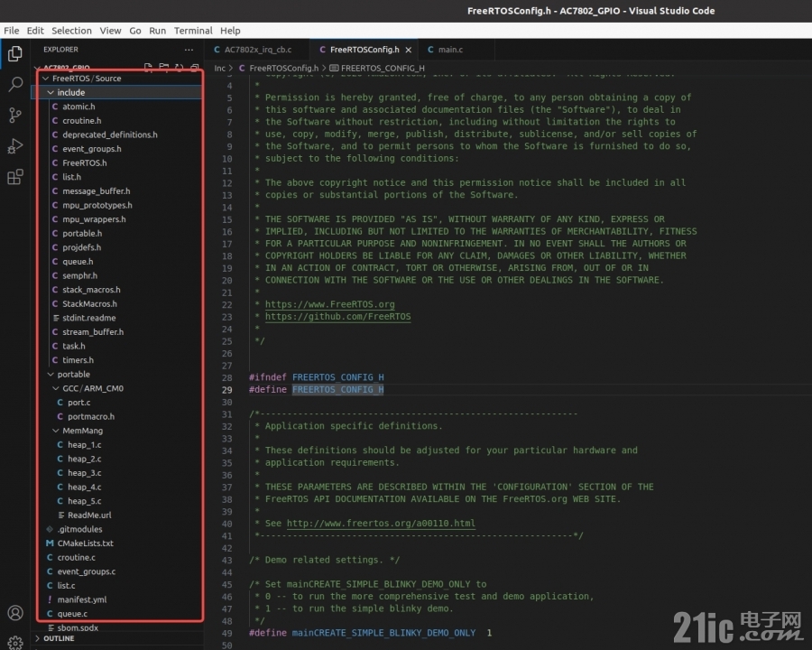Open portmacro.h file

point(91,416)
